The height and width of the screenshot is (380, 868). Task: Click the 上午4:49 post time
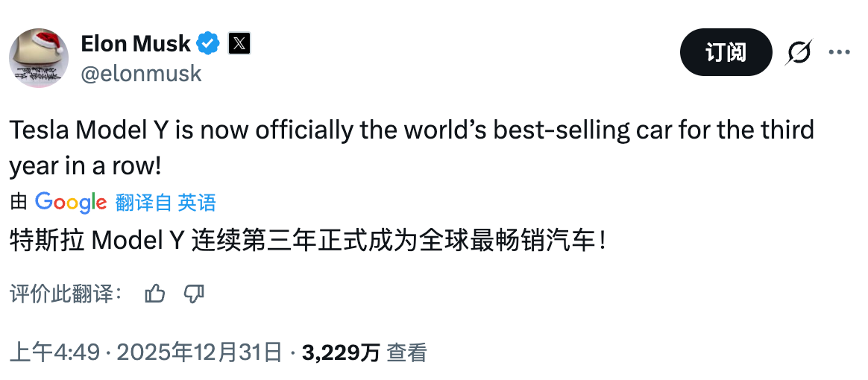pyautogui.click(x=54, y=352)
